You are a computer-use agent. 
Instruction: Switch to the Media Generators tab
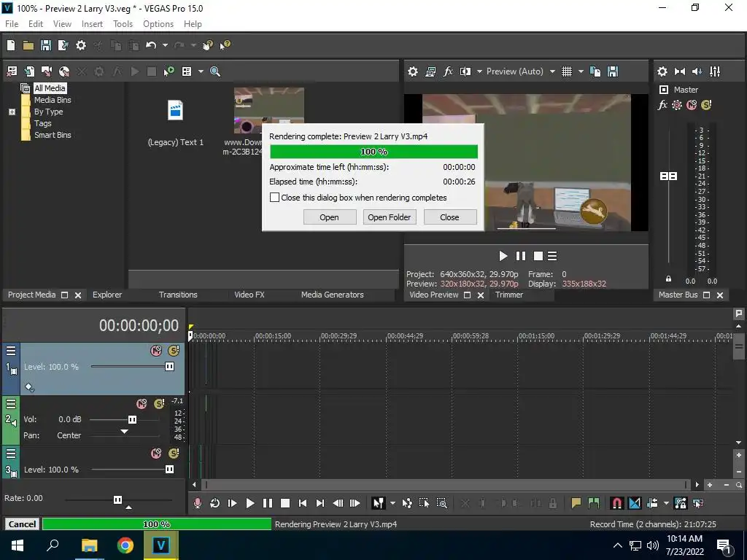(x=333, y=295)
